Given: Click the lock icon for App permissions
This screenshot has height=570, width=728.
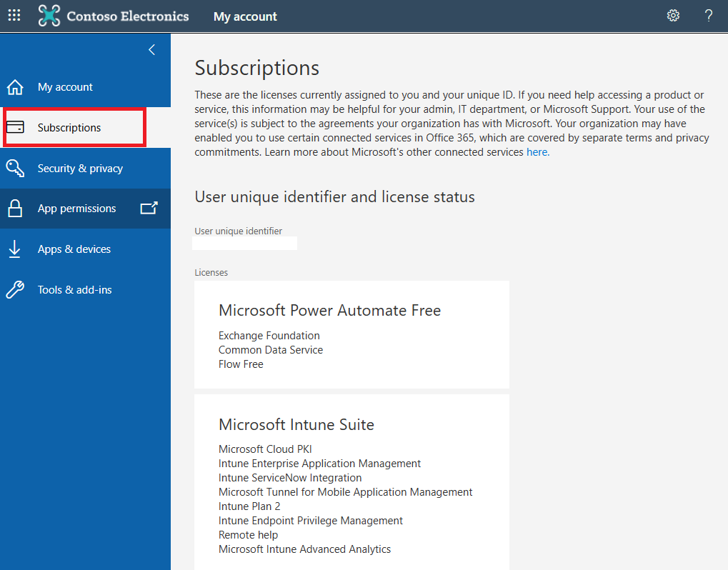Looking at the screenshot, I should coord(15,209).
